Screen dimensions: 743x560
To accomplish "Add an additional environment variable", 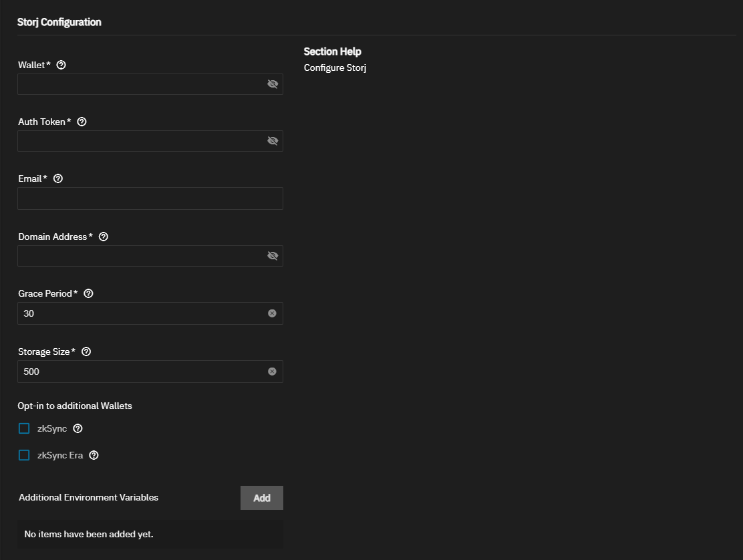I will click(261, 498).
